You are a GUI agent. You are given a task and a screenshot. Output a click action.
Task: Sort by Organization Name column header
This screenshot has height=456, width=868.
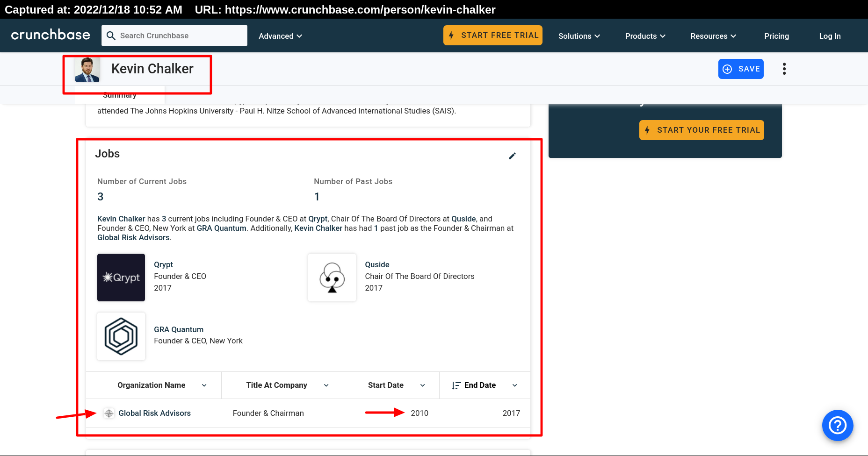pos(151,385)
